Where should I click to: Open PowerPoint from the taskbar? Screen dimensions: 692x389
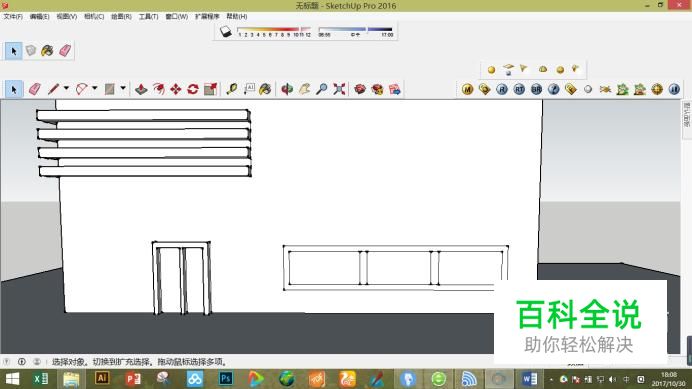click(x=133, y=379)
